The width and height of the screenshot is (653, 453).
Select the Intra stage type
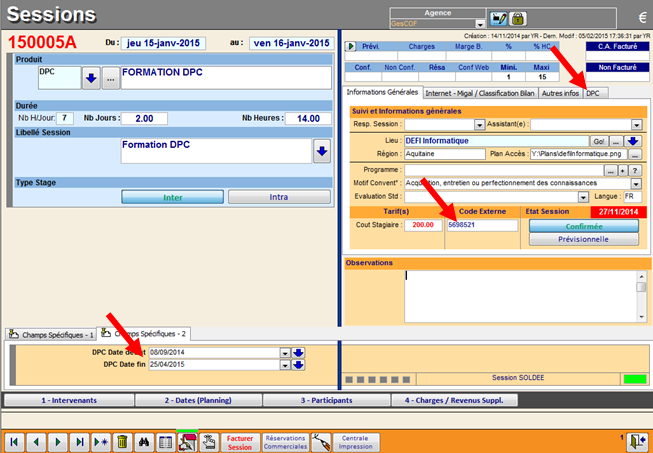point(279,197)
